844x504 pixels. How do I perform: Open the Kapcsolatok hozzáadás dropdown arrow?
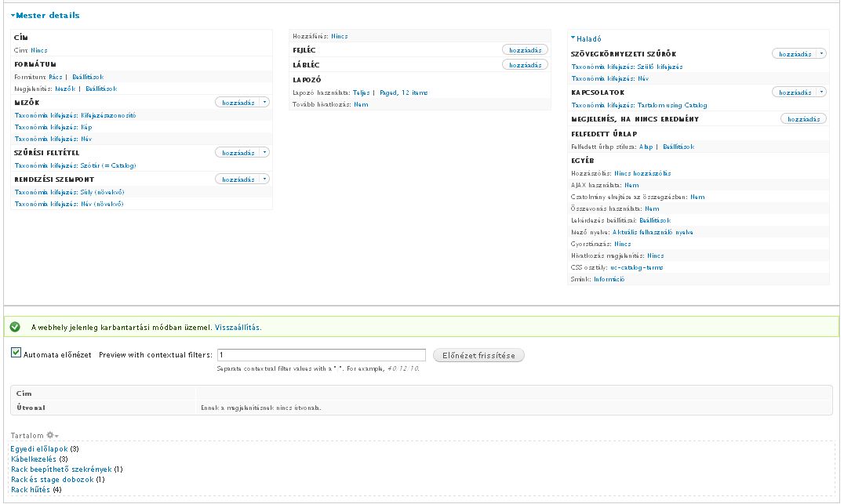click(x=821, y=92)
